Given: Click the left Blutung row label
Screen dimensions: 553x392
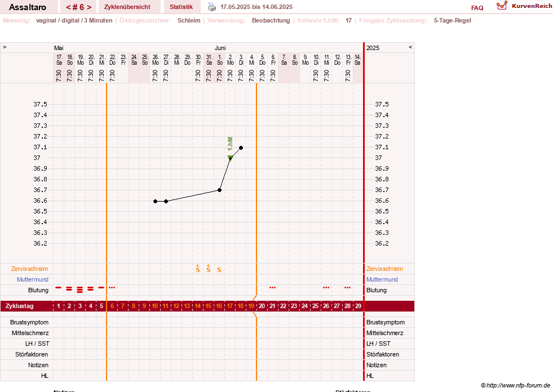Looking at the screenshot, I should pyautogui.click(x=38, y=290).
